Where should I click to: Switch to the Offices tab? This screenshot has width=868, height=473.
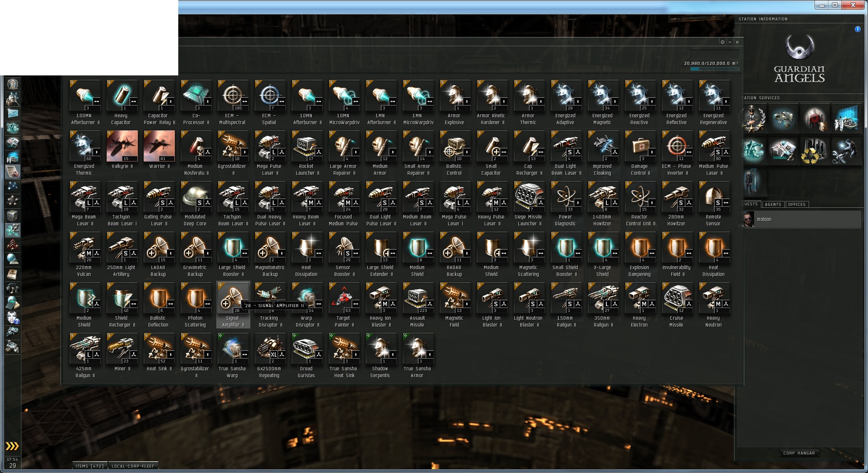point(797,204)
